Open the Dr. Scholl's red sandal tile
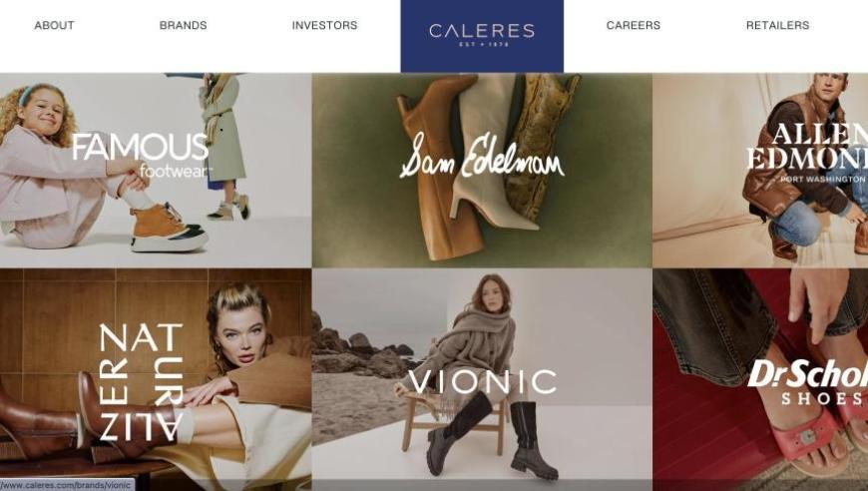 pyautogui.click(x=760, y=380)
